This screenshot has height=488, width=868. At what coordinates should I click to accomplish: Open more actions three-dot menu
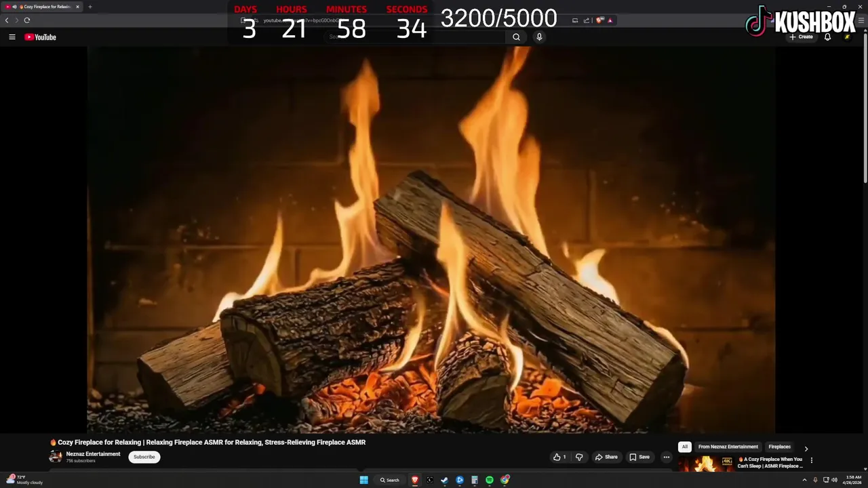tap(666, 457)
